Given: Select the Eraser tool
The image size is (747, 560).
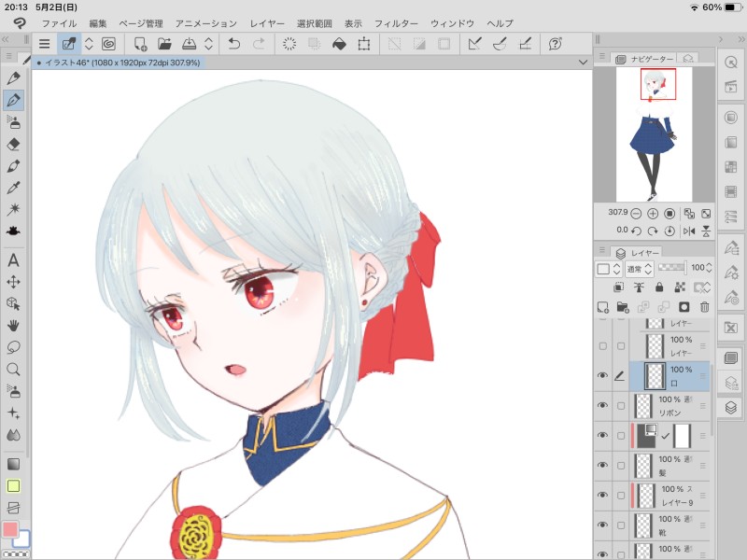Looking at the screenshot, I should coord(13,144).
